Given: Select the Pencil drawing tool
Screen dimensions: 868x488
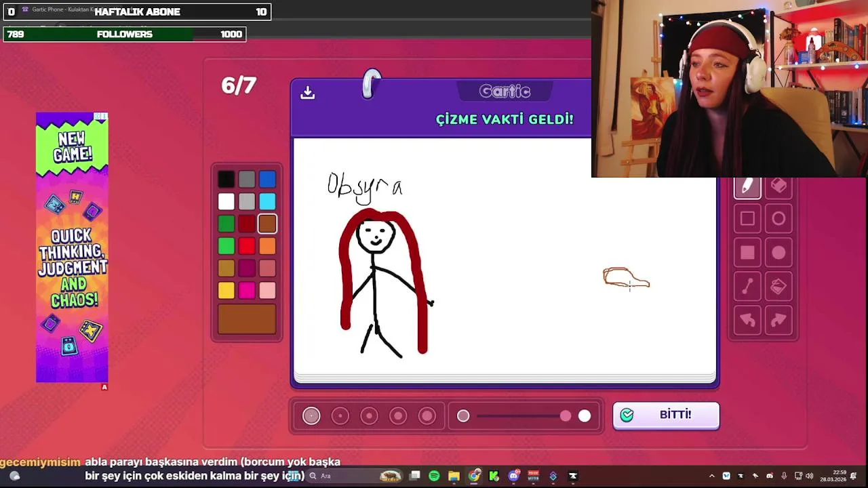Looking at the screenshot, I should [747, 186].
